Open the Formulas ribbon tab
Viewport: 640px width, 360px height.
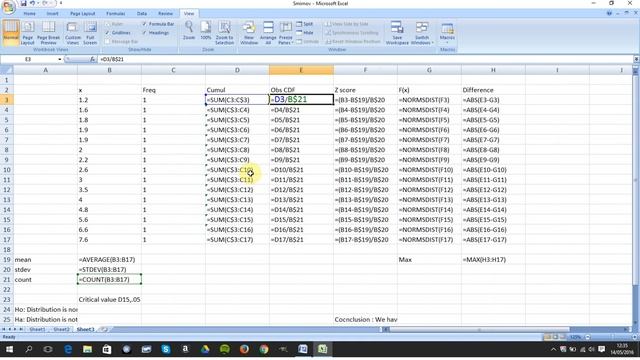pyautogui.click(x=116, y=13)
